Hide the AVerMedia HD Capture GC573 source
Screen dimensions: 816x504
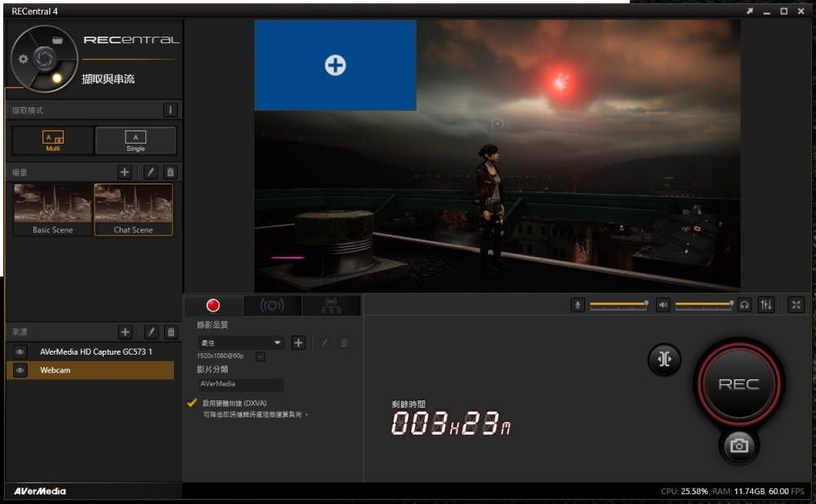pos(20,352)
